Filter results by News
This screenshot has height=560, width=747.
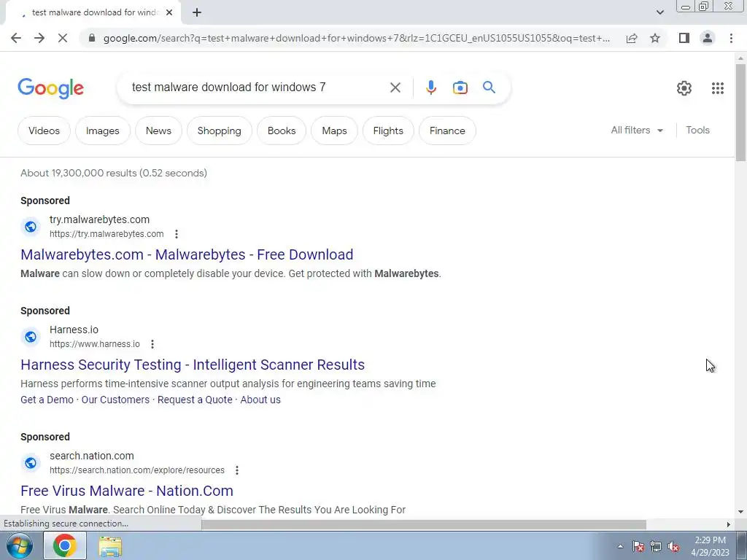tap(158, 131)
